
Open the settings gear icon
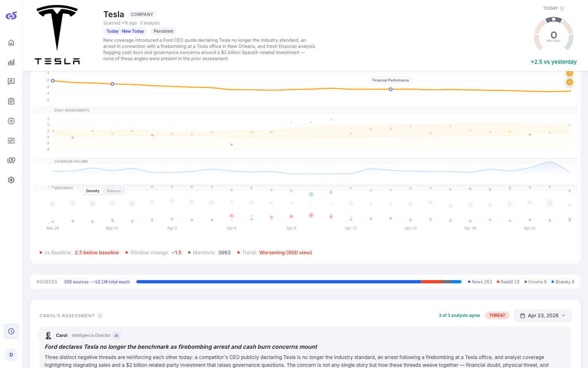[x=11, y=180]
